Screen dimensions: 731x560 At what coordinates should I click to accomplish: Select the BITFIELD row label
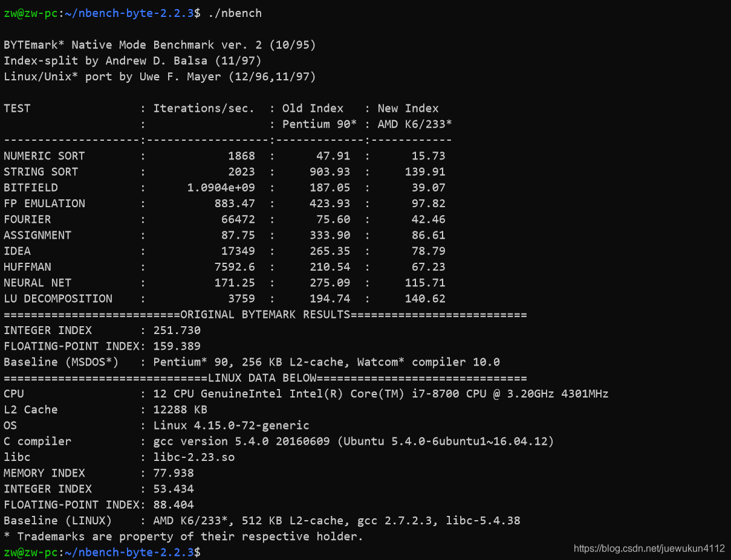tap(31, 188)
